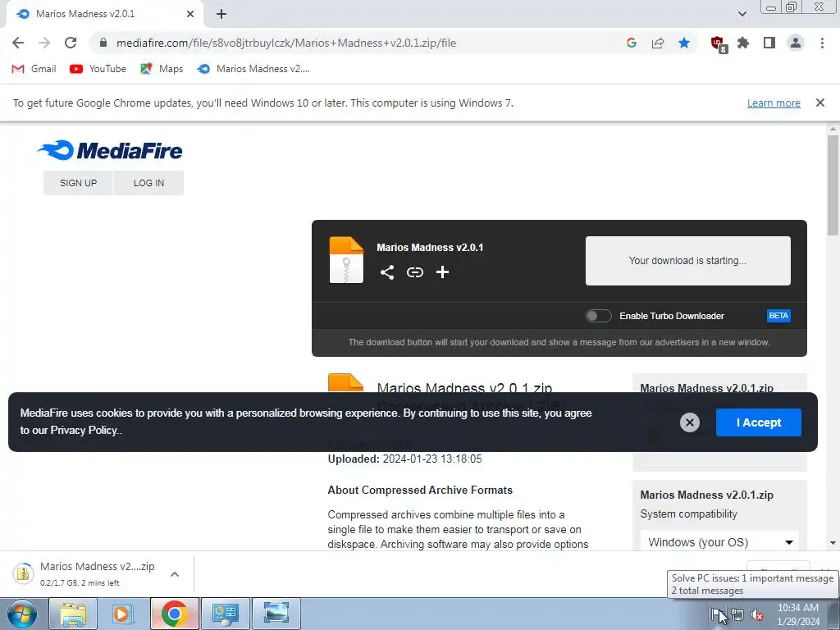Click the share icon under file name
The image size is (840, 630).
pyautogui.click(x=387, y=272)
